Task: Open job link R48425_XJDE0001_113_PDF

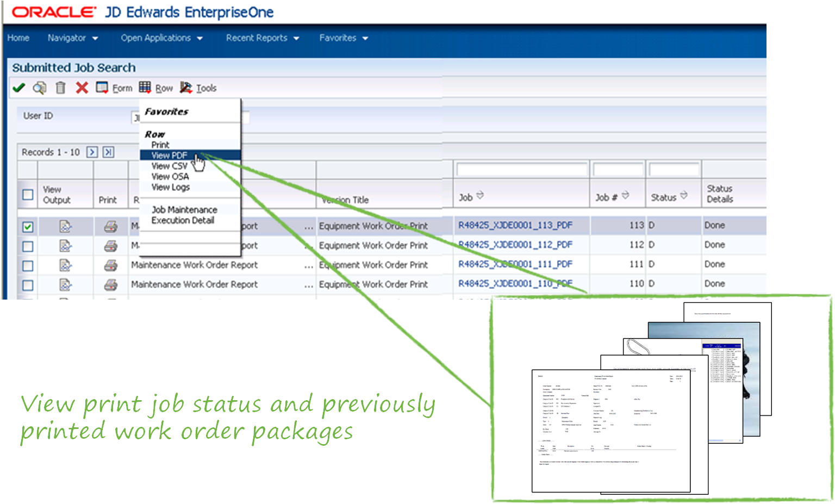Action: coord(515,225)
